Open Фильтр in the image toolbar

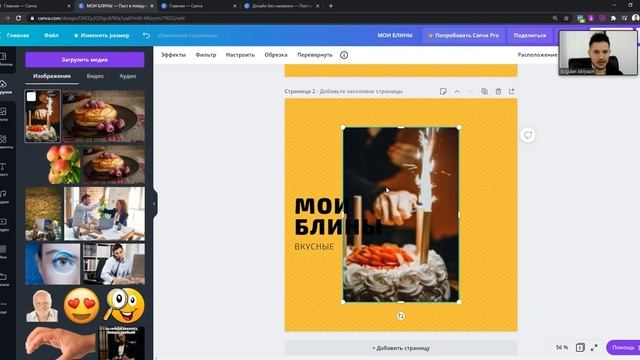click(x=206, y=55)
